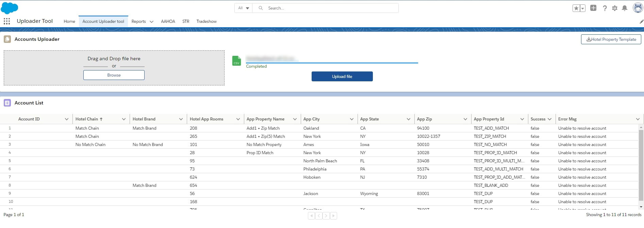The width and height of the screenshot is (644, 228).
Task: Go to last page pagination arrow
Action: coord(333,215)
